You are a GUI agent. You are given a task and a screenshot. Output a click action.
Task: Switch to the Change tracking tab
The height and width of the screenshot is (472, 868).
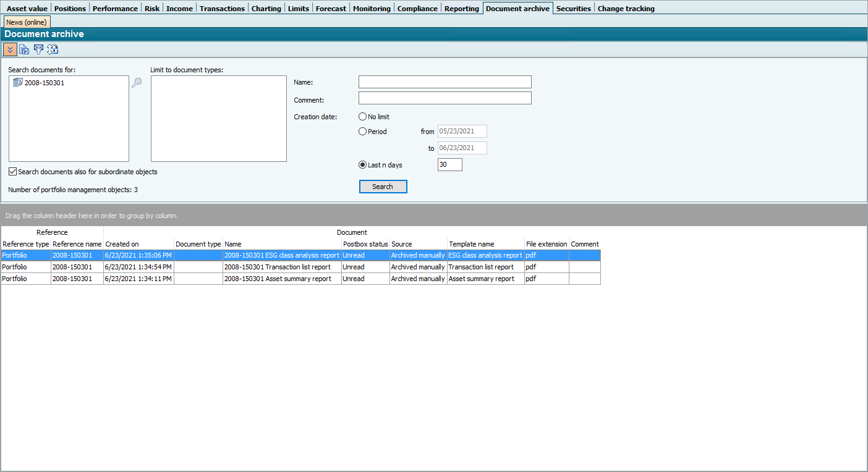tap(626, 9)
